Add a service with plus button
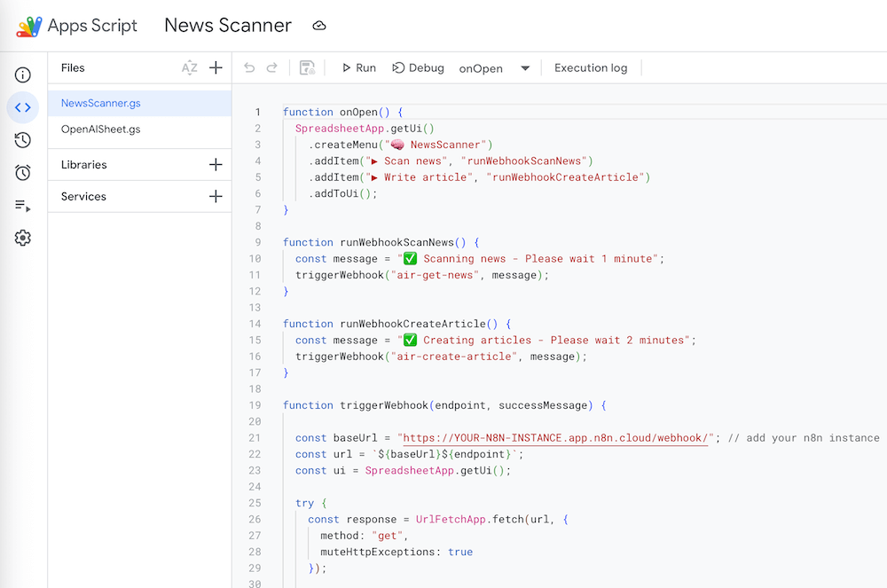 click(216, 197)
